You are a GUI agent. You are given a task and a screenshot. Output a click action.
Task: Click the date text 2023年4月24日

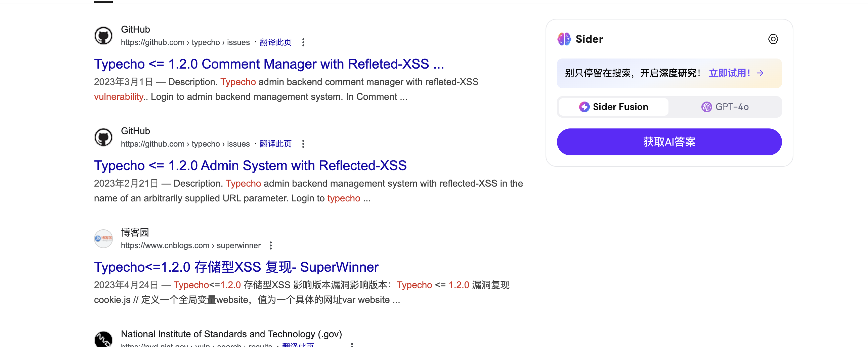click(x=126, y=285)
